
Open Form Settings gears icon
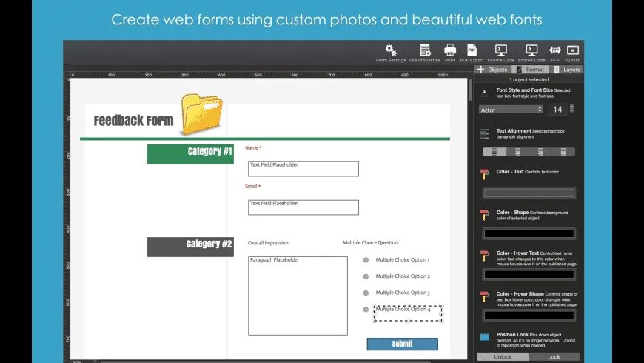click(x=391, y=50)
